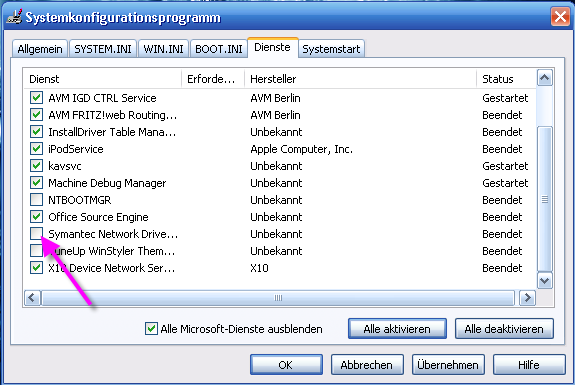Enable the NTBOOTMGR service checkbox
This screenshot has width=575, height=385.
(x=36, y=200)
